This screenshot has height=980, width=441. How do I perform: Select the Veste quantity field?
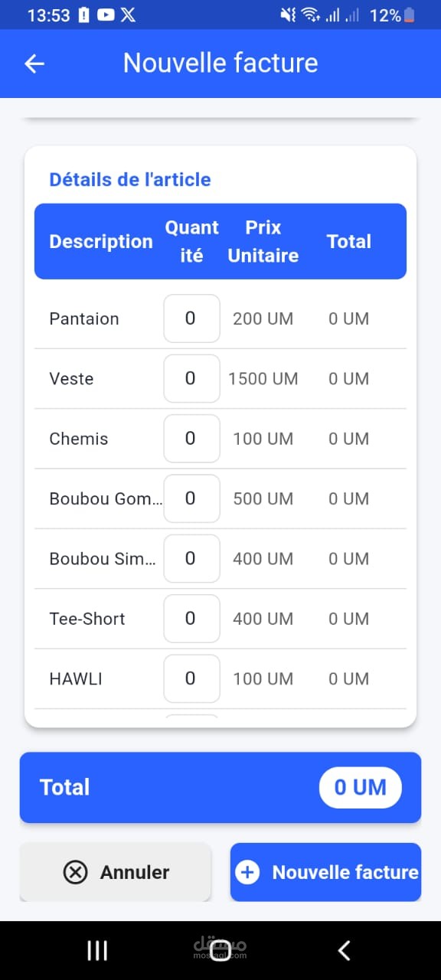coord(191,378)
